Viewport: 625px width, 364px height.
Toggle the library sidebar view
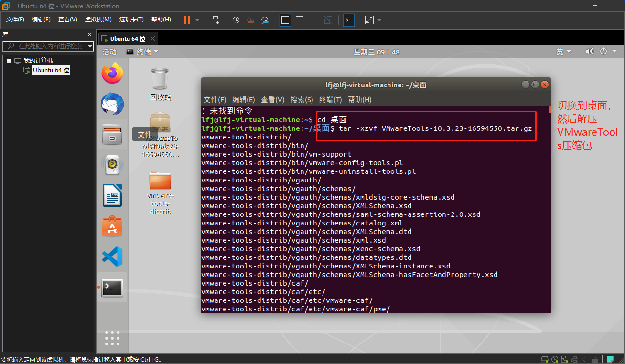285,20
